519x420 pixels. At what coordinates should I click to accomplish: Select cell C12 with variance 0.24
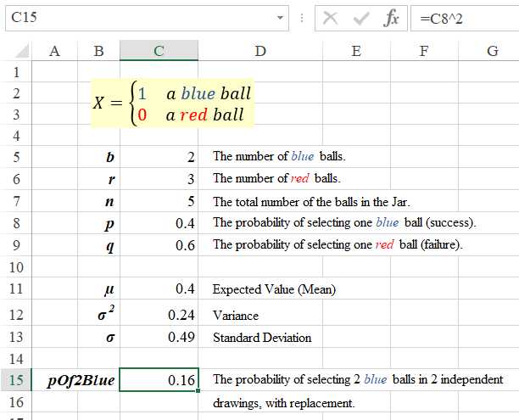pyautogui.click(x=159, y=315)
